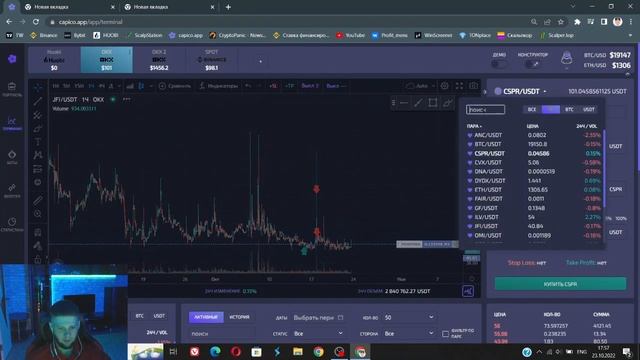Open the portfolio briefcase sidebar icon
The height and width of the screenshot is (360, 640).
pos(12,87)
